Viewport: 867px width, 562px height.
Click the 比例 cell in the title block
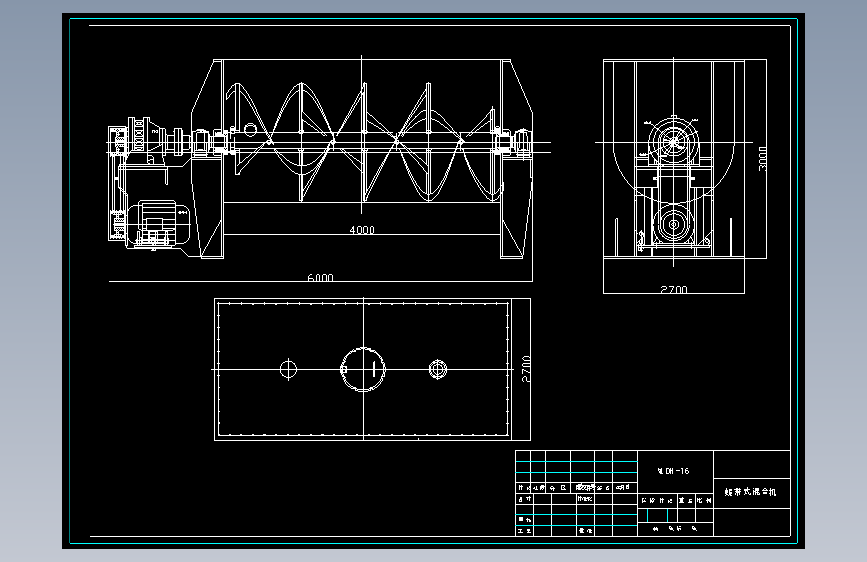704,500
